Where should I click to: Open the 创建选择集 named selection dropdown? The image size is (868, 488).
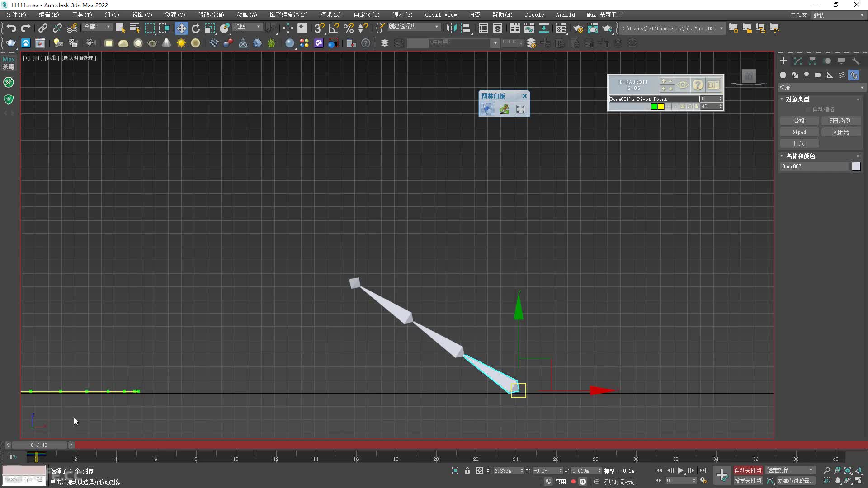(414, 27)
